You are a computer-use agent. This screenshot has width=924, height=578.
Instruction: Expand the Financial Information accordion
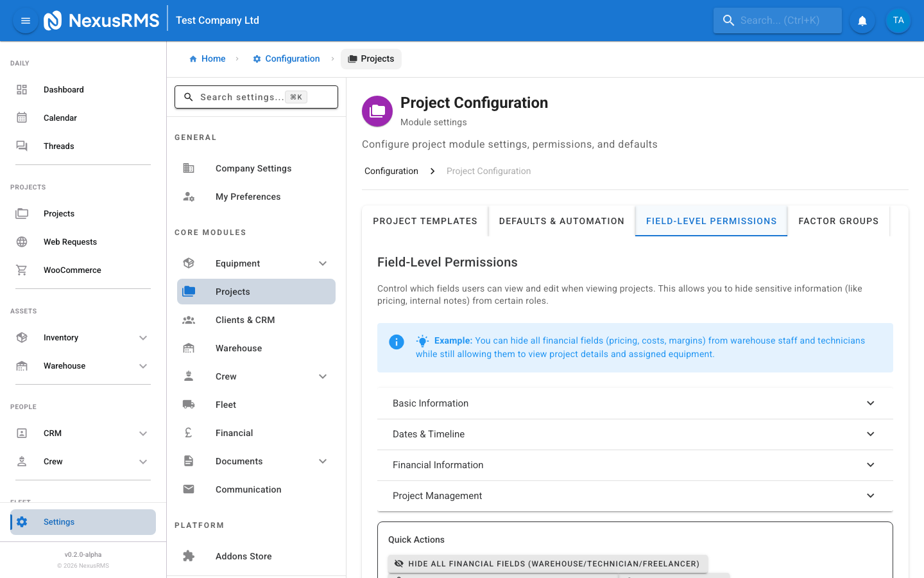(635, 465)
